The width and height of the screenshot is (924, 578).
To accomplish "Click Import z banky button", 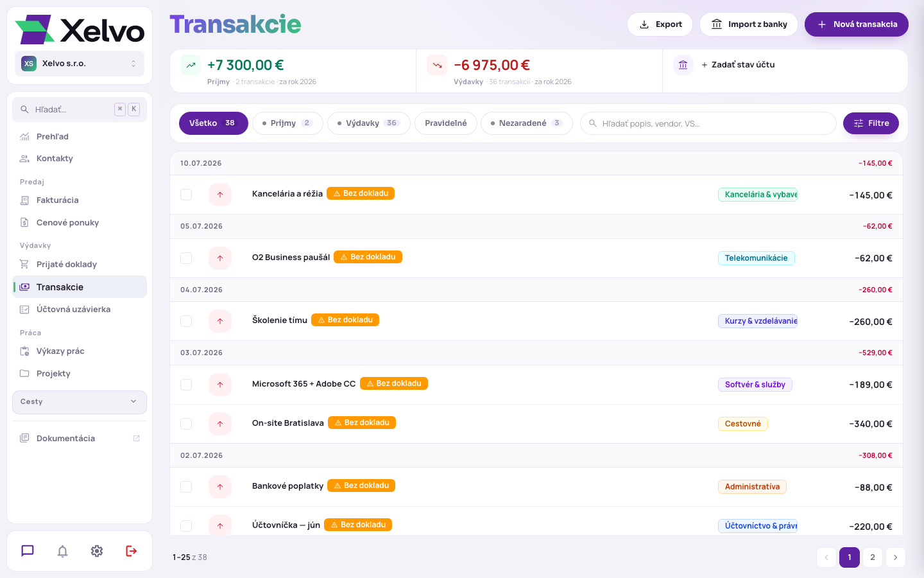I will coord(749,24).
